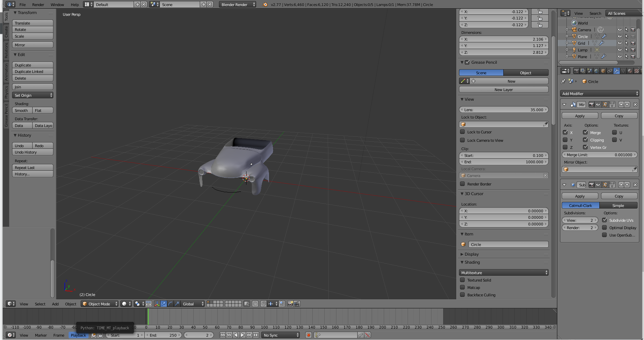Expand the Camera tree item
This screenshot has height=340, width=644.
click(567, 30)
